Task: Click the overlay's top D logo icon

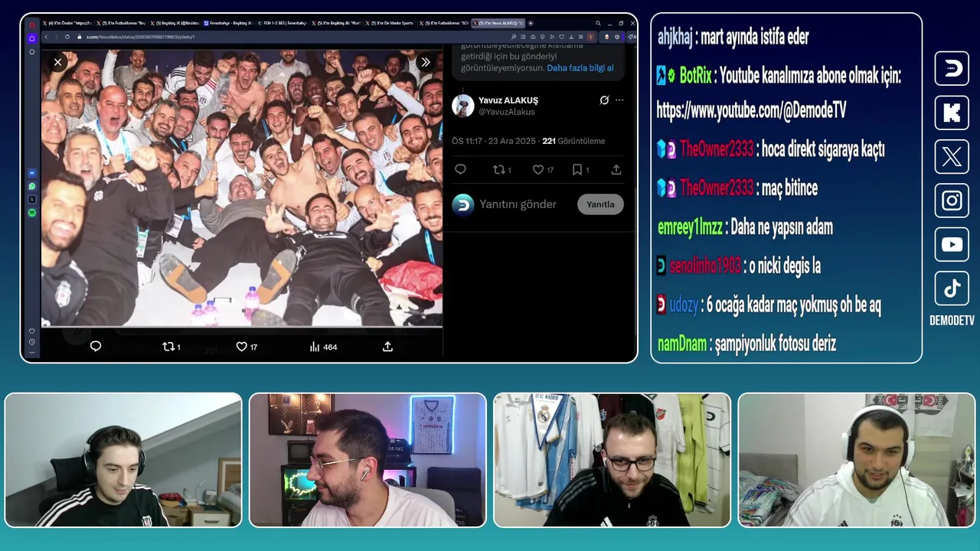Action: [952, 68]
